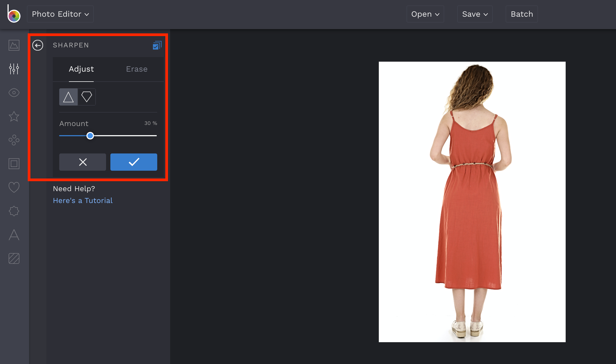This screenshot has width=616, height=364.
Task: Select the diamond sharpen mode toggle
Action: coord(87,97)
